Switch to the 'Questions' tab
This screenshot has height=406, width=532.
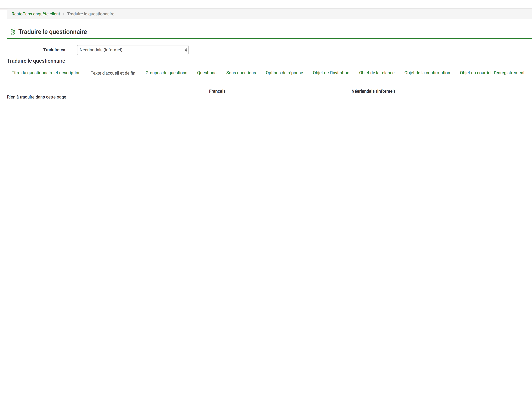click(207, 73)
